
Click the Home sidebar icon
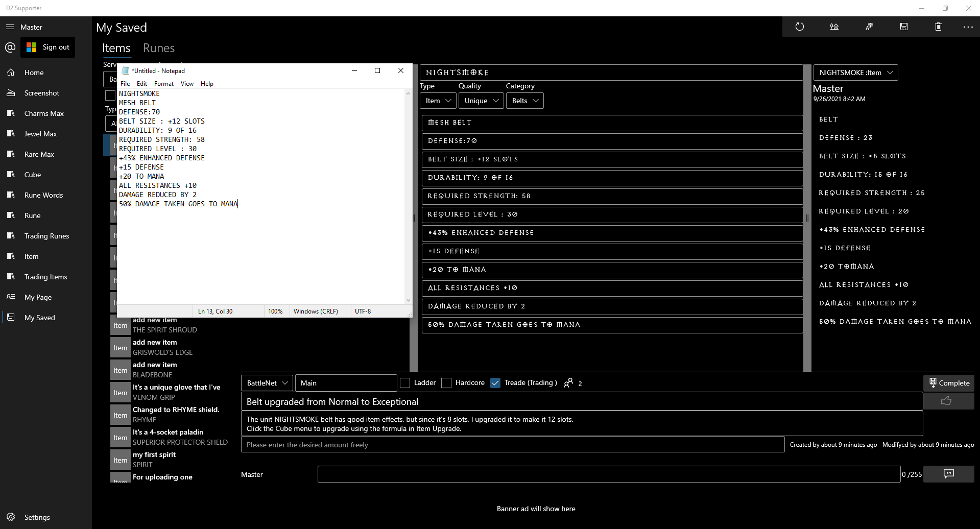(x=11, y=73)
